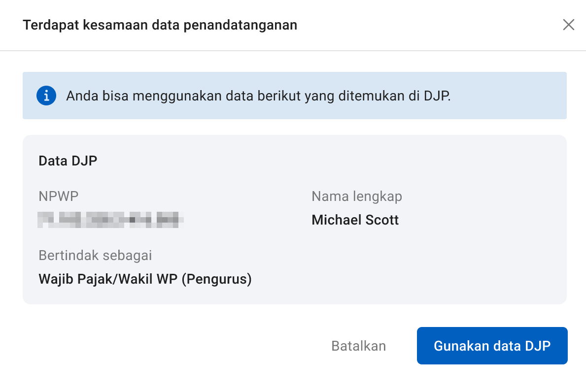The image size is (586, 392).
Task: Close the signing data dialog
Action: [568, 25]
